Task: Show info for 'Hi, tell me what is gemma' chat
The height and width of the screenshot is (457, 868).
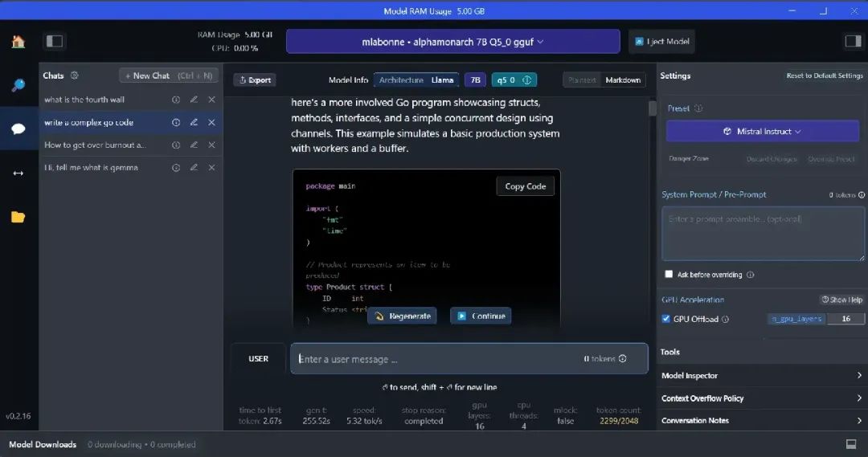Action: click(x=176, y=168)
